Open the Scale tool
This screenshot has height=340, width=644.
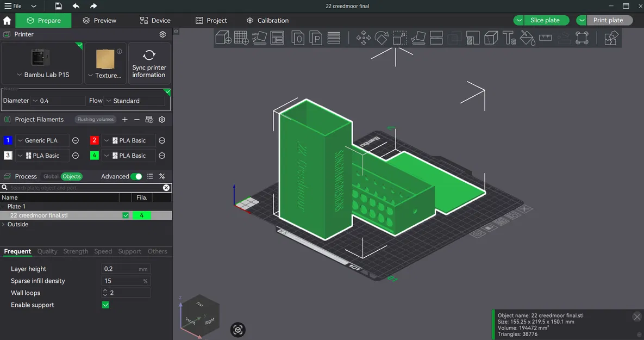tap(399, 38)
